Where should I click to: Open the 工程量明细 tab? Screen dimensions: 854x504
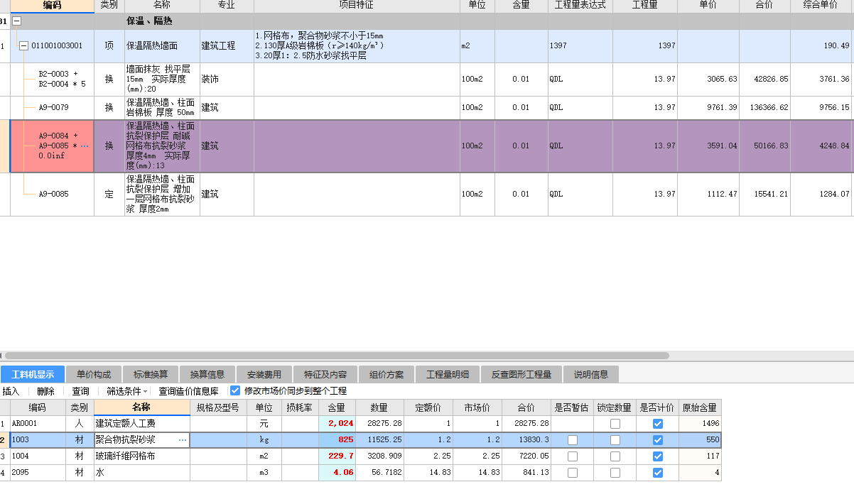tap(448, 375)
